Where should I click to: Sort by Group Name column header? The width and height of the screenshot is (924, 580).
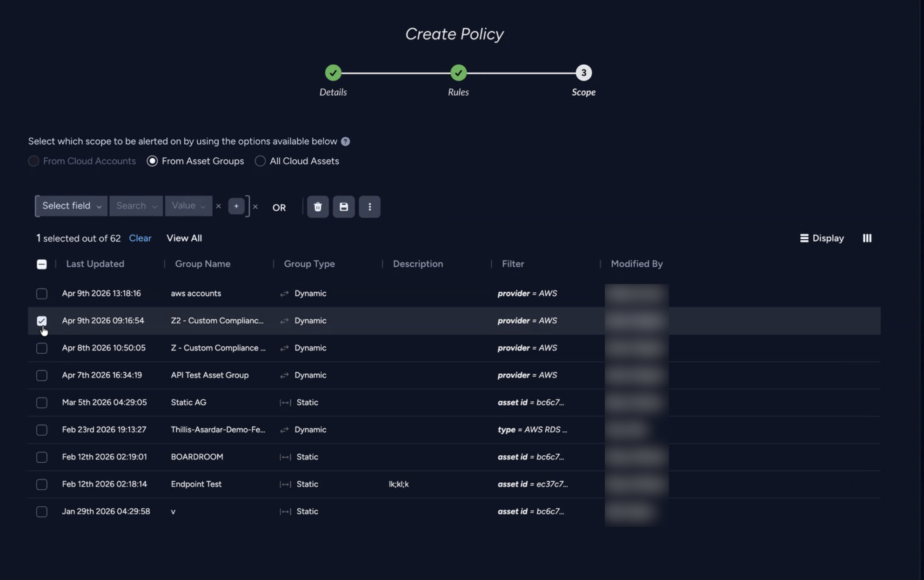pyautogui.click(x=202, y=264)
